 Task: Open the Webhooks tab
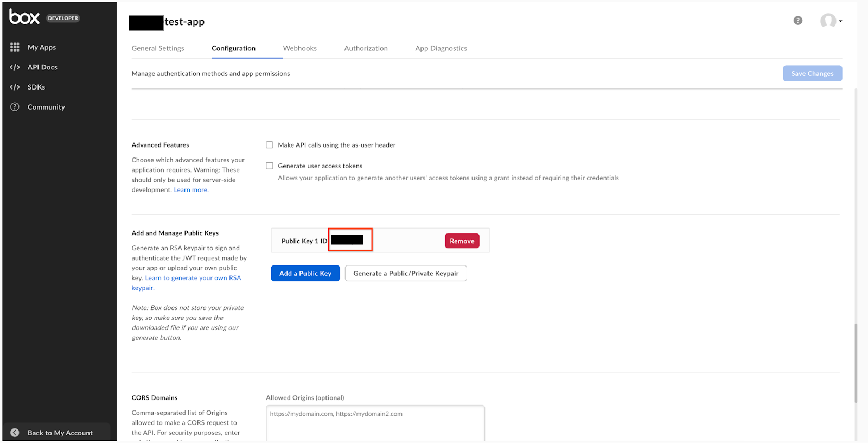pos(299,48)
